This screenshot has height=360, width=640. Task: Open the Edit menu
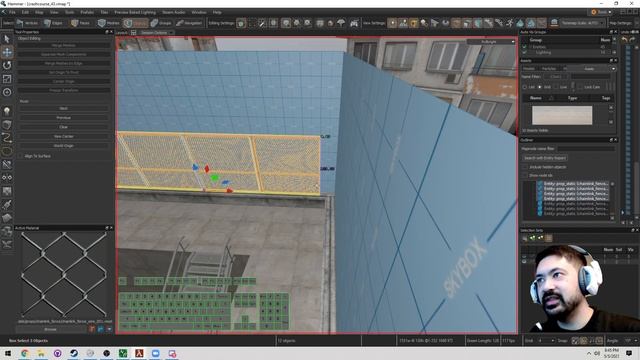[25, 12]
